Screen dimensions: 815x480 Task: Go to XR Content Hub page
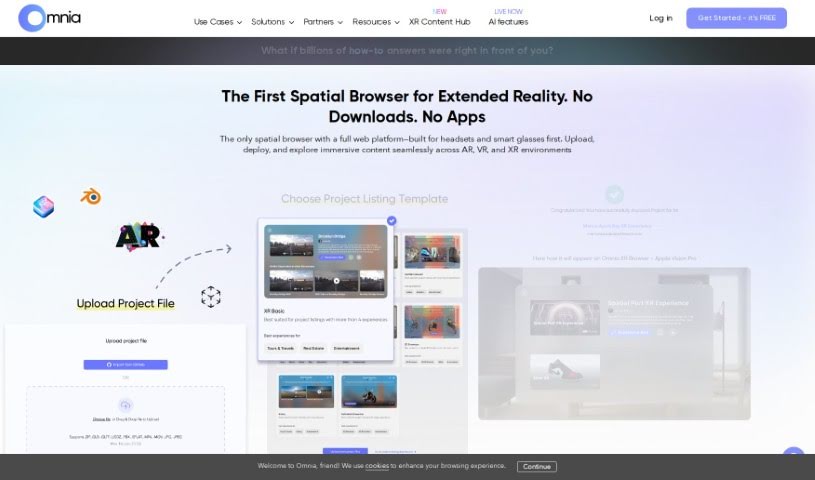(x=439, y=22)
